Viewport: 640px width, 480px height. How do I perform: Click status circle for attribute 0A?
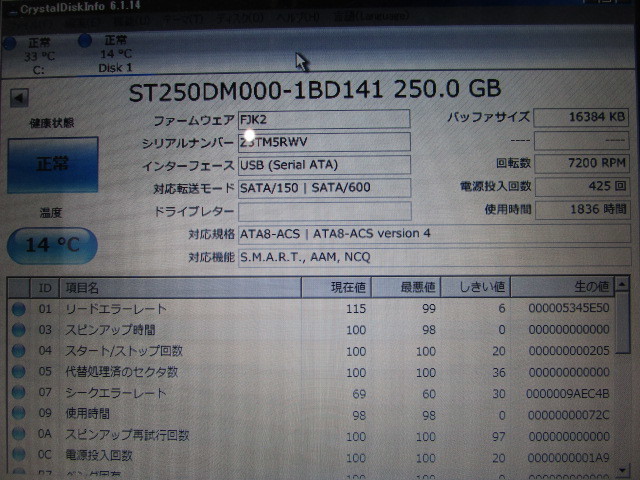[18, 434]
